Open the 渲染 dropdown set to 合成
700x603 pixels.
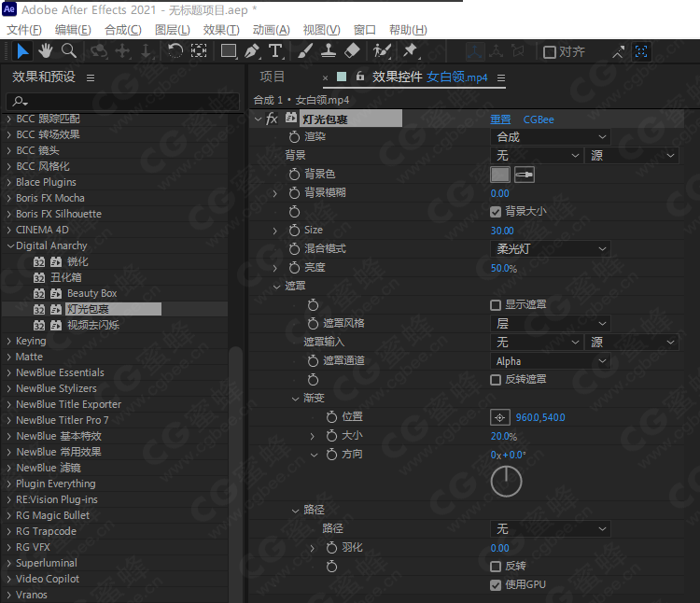click(551, 137)
